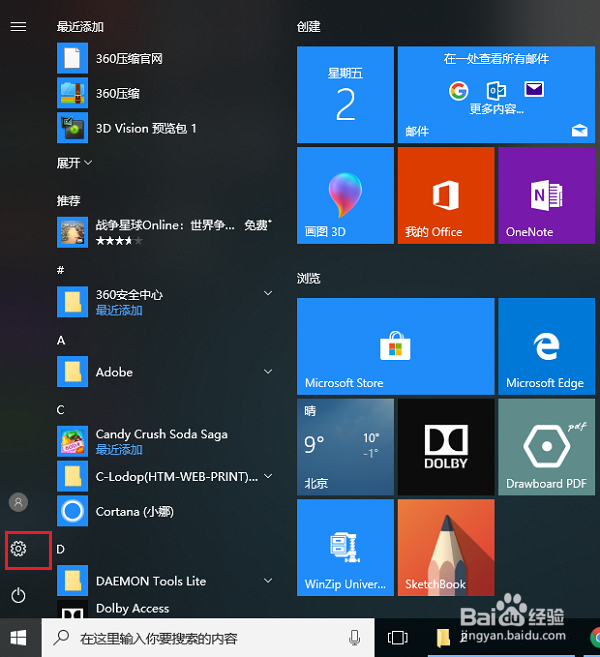The width and height of the screenshot is (600, 657).
Task: Launch Candy Crush Soda Saga
Action: 165,441
